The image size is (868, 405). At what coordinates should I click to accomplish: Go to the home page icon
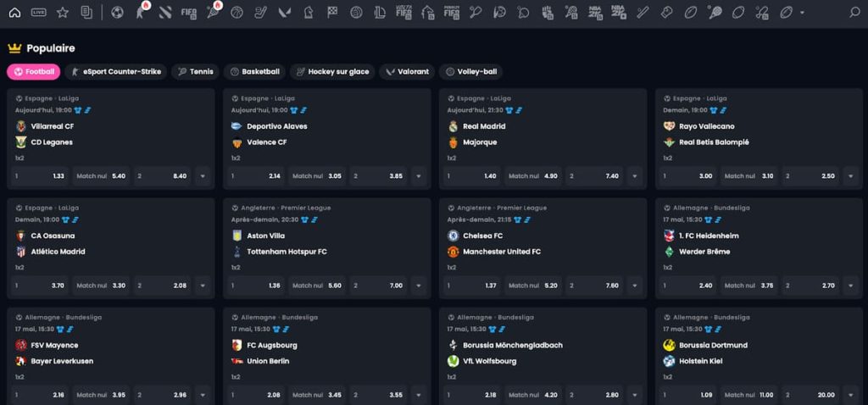[15, 12]
